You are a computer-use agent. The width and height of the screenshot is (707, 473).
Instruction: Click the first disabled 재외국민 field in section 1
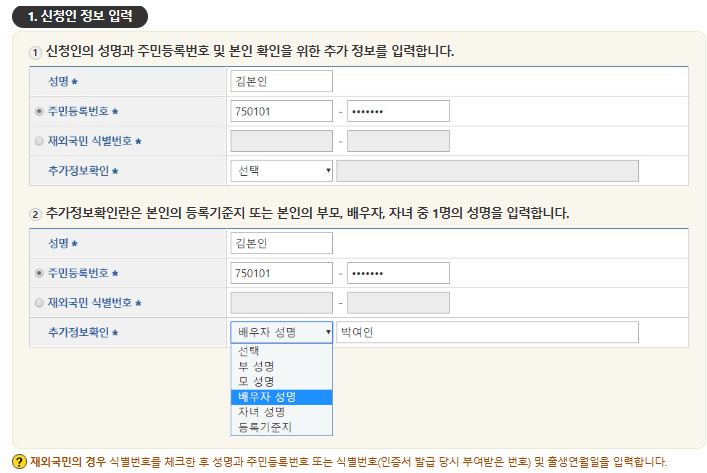[x=281, y=141]
